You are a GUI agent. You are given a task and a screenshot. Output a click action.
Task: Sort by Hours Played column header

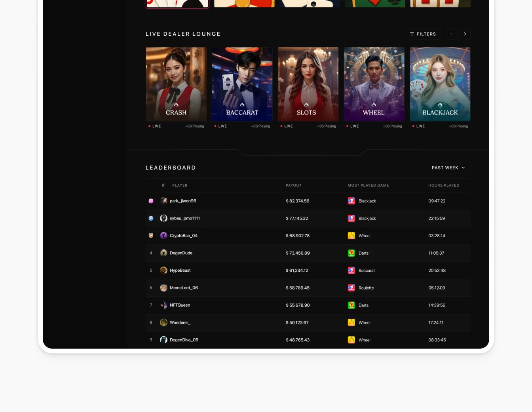click(443, 185)
